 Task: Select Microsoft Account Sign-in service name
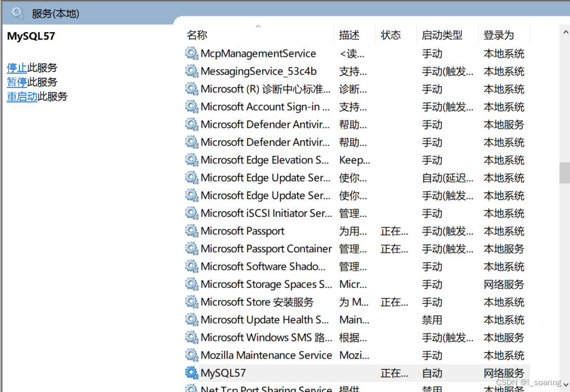click(x=265, y=107)
